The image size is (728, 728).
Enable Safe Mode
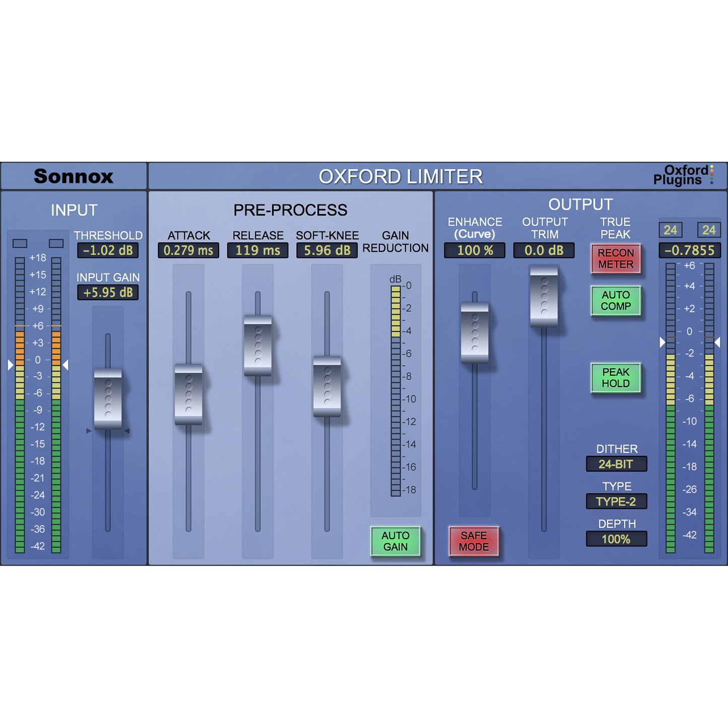pos(474,541)
